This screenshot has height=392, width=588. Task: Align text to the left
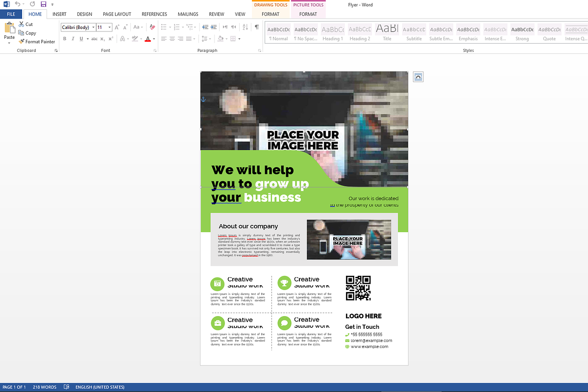coord(164,39)
